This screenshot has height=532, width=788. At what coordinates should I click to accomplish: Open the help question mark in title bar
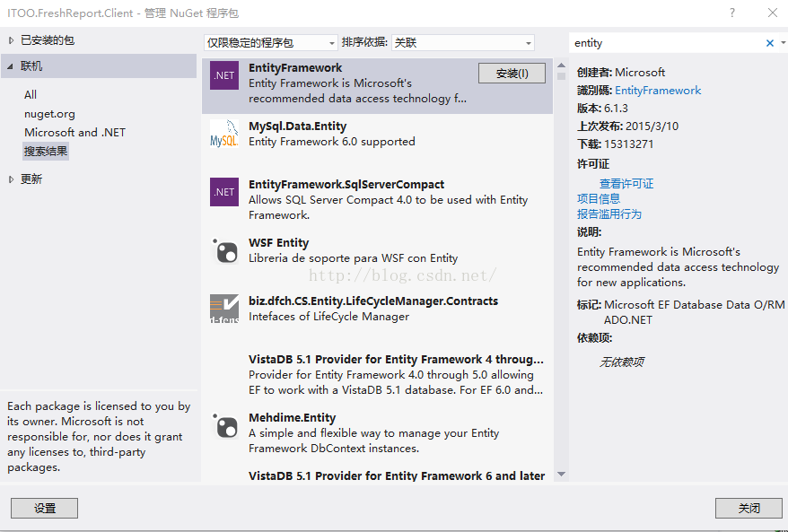(x=732, y=13)
